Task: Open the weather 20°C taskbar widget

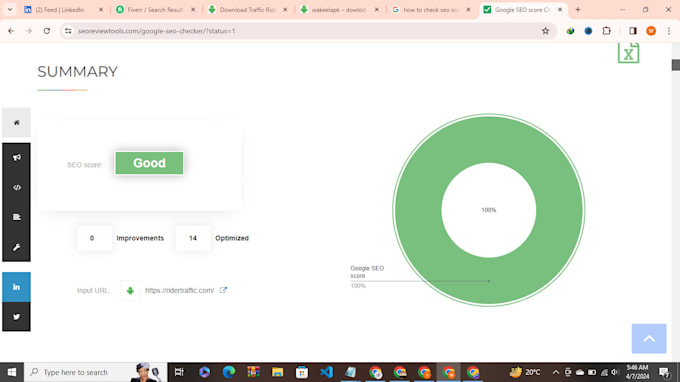Action: pos(525,372)
